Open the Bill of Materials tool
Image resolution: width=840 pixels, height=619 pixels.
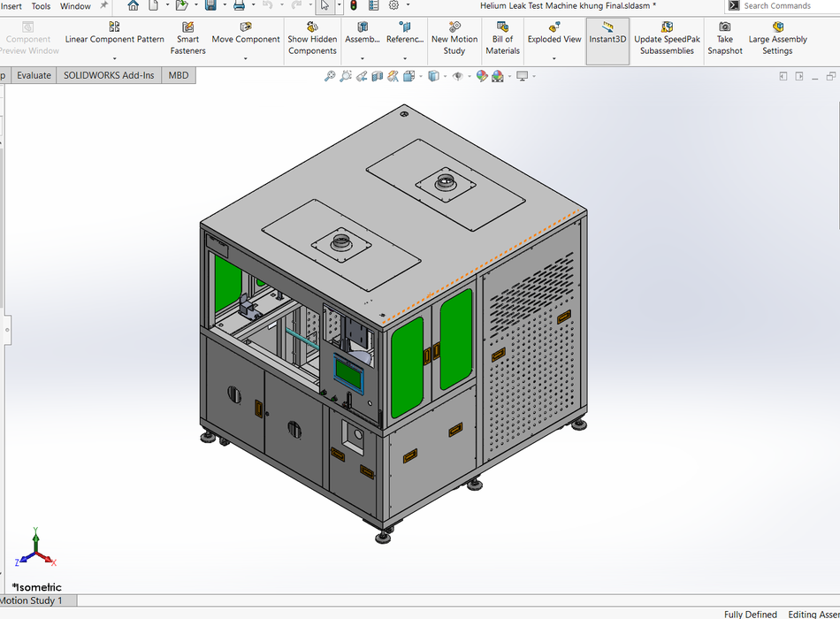click(x=502, y=39)
